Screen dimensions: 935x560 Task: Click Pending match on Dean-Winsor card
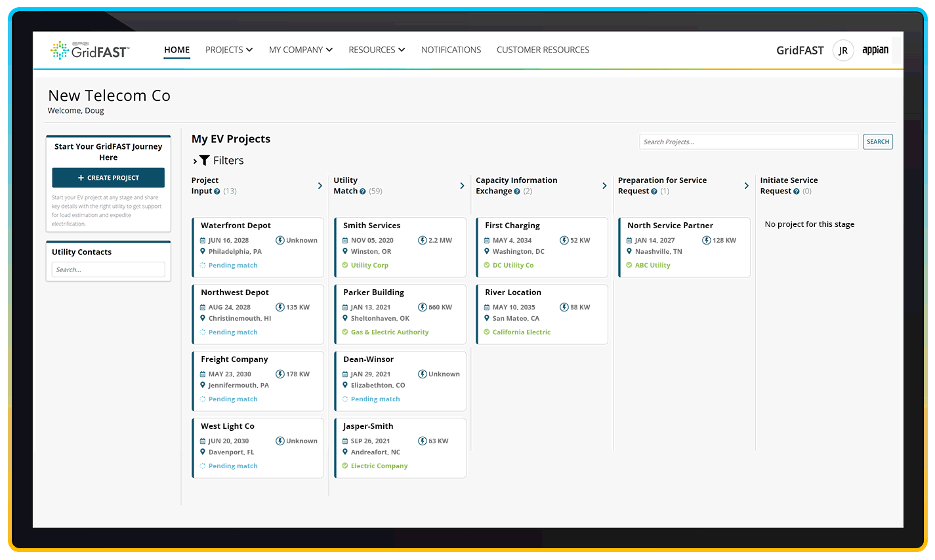tap(375, 399)
